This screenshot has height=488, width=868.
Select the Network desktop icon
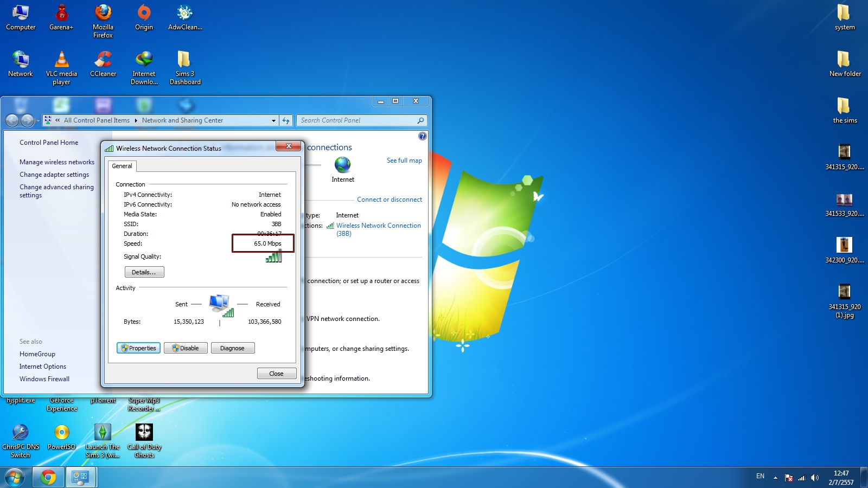coord(21,64)
